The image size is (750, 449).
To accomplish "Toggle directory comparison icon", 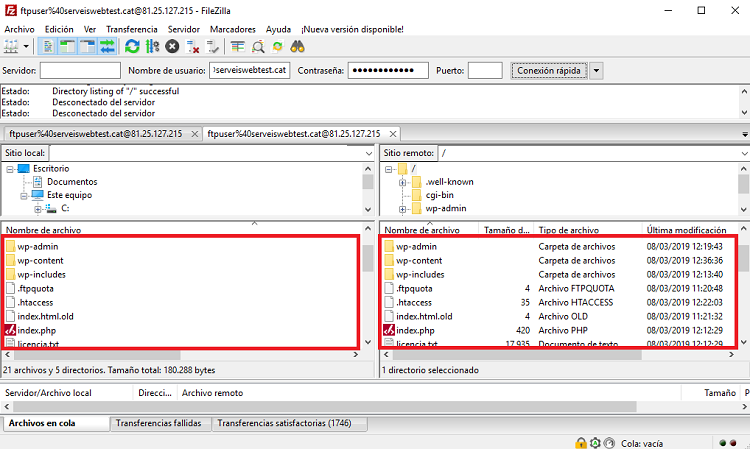I will [258, 46].
